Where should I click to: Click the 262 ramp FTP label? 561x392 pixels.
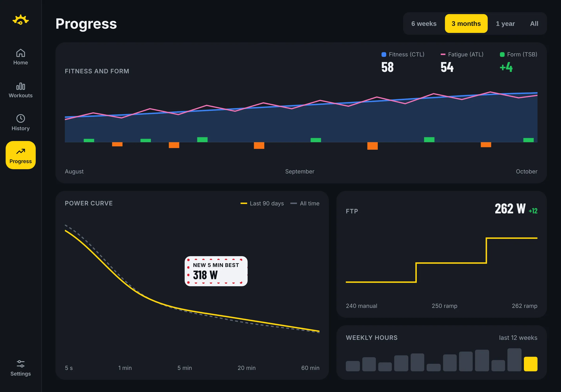[x=524, y=306]
